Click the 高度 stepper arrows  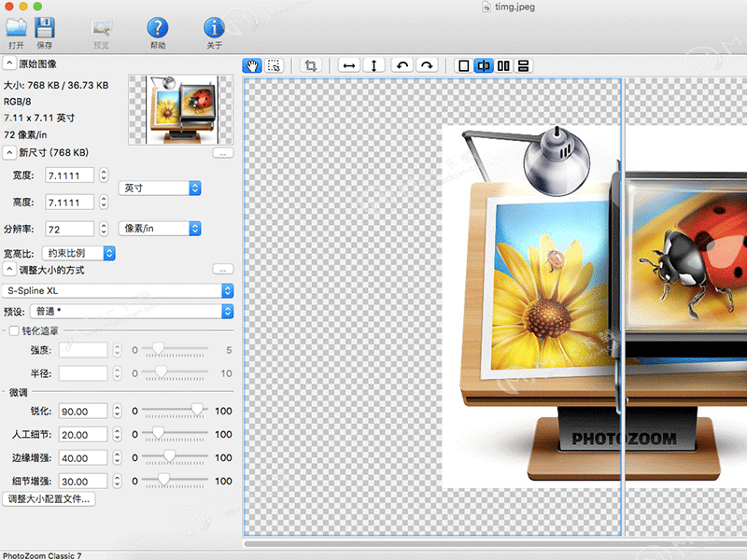(x=104, y=203)
